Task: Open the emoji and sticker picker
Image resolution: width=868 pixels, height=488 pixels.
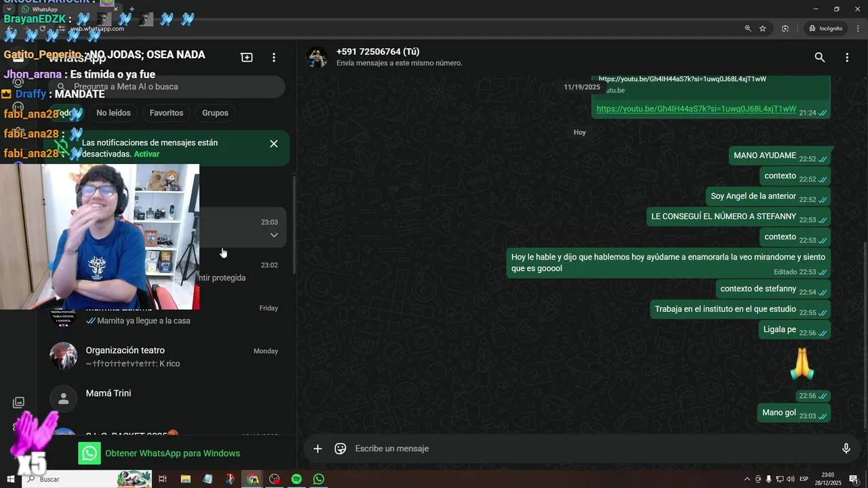Action: (340, 449)
